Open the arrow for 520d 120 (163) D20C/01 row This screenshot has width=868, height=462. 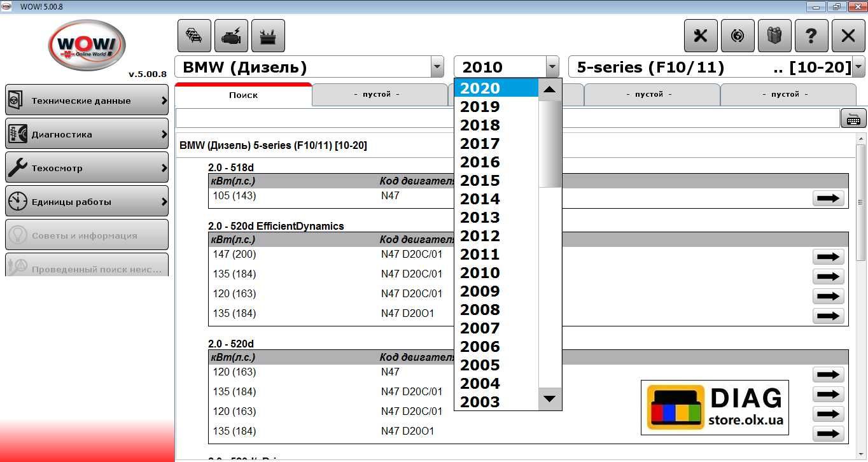click(828, 414)
